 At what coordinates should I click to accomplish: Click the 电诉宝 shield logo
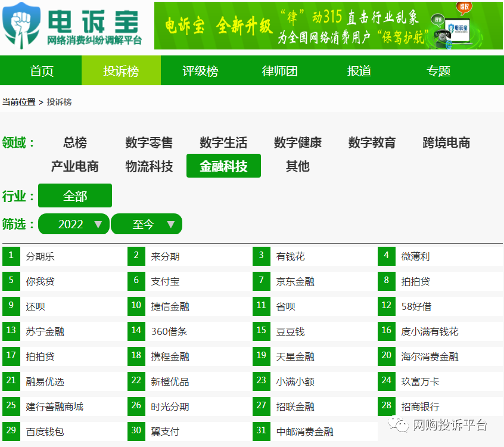21,26
